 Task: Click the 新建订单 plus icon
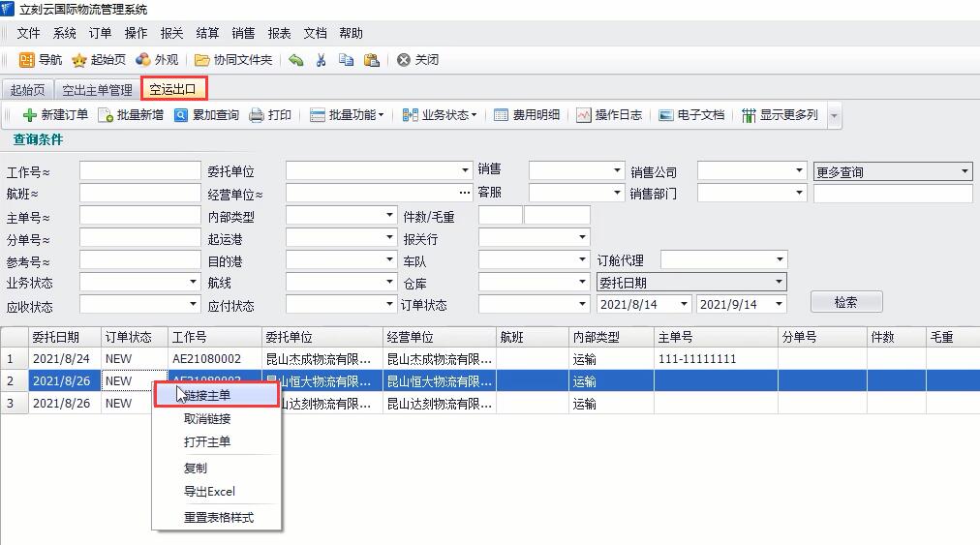pos(30,115)
